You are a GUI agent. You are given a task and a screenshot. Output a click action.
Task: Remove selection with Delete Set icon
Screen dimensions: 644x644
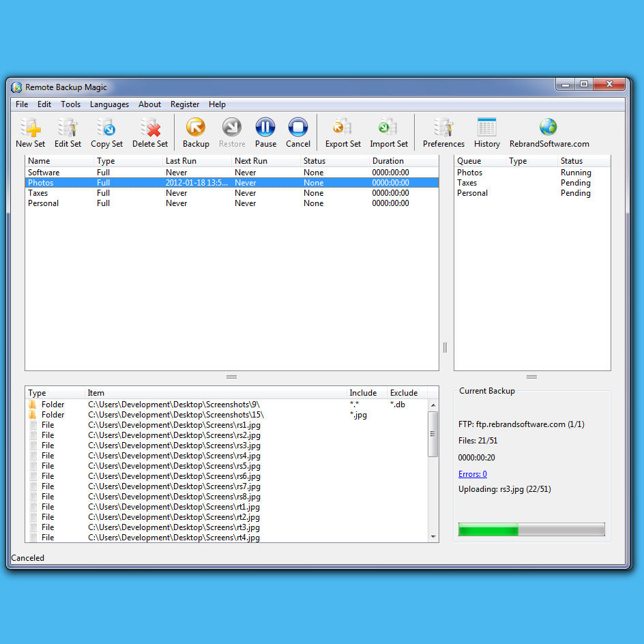[x=150, y=132]
